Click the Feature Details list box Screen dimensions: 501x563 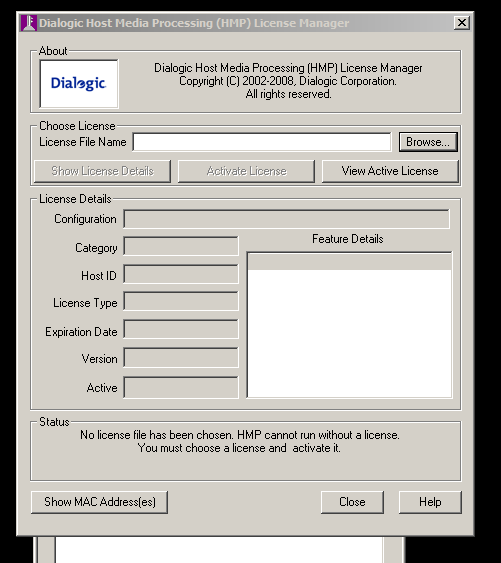click(x=349, y=325)
